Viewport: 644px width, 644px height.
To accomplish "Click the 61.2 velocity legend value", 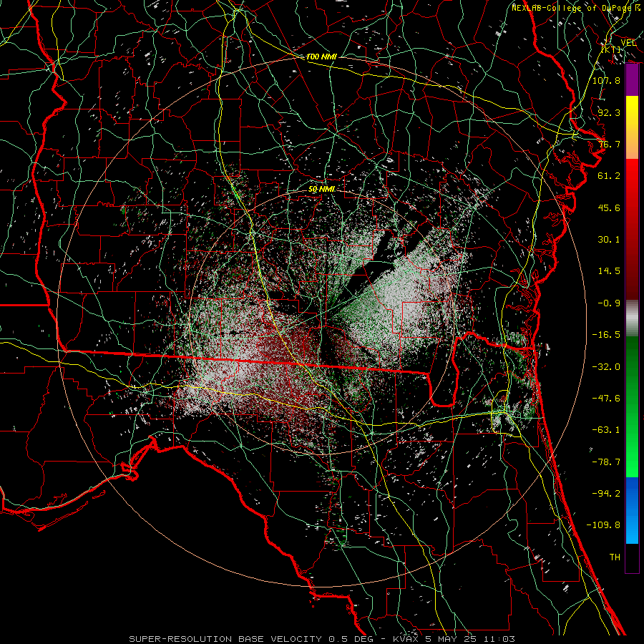I will [609, 176].
